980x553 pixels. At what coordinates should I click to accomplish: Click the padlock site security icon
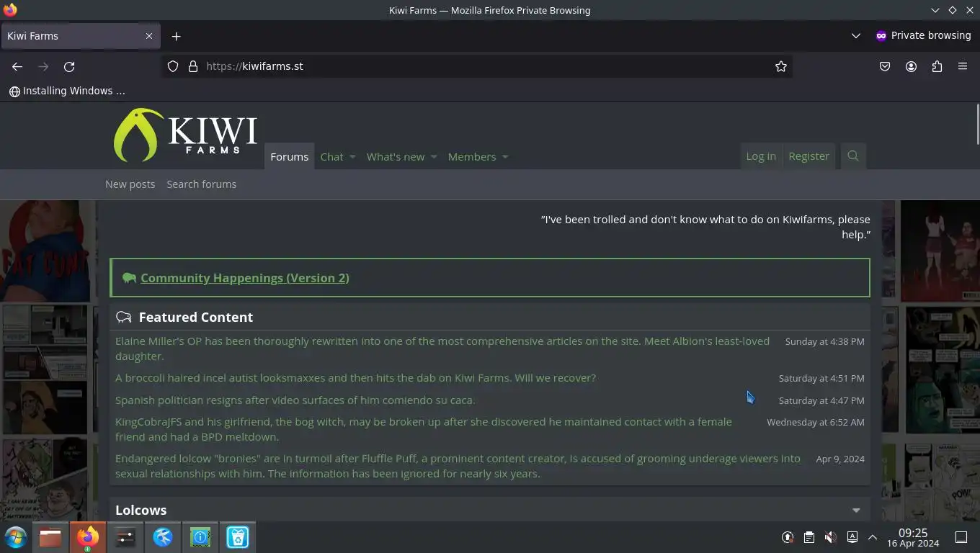(193, 66)
